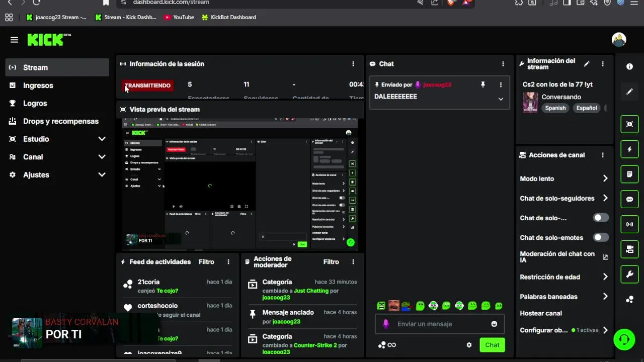Open joacoog23 link in Mensaje anclado entry

286,322
